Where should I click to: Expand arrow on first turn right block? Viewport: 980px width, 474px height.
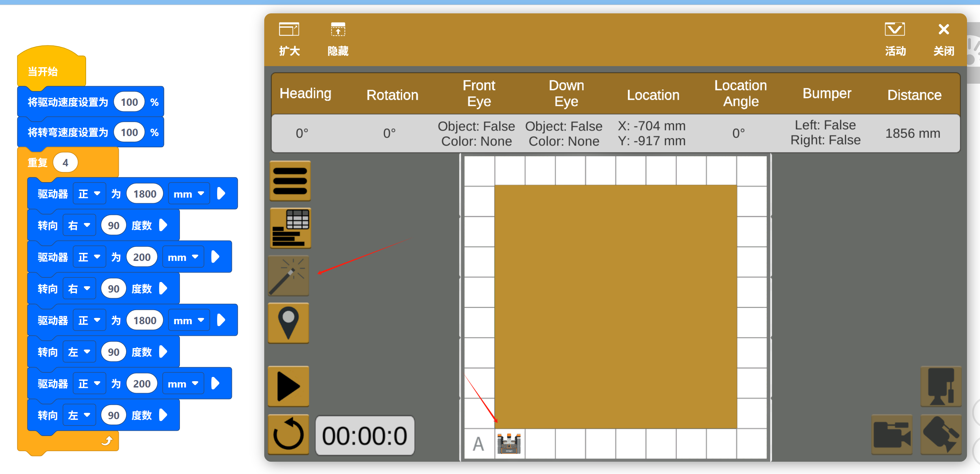[163, 225]
